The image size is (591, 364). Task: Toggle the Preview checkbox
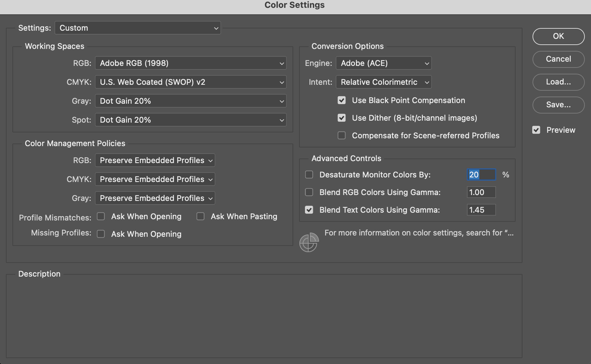click(536, 129)
